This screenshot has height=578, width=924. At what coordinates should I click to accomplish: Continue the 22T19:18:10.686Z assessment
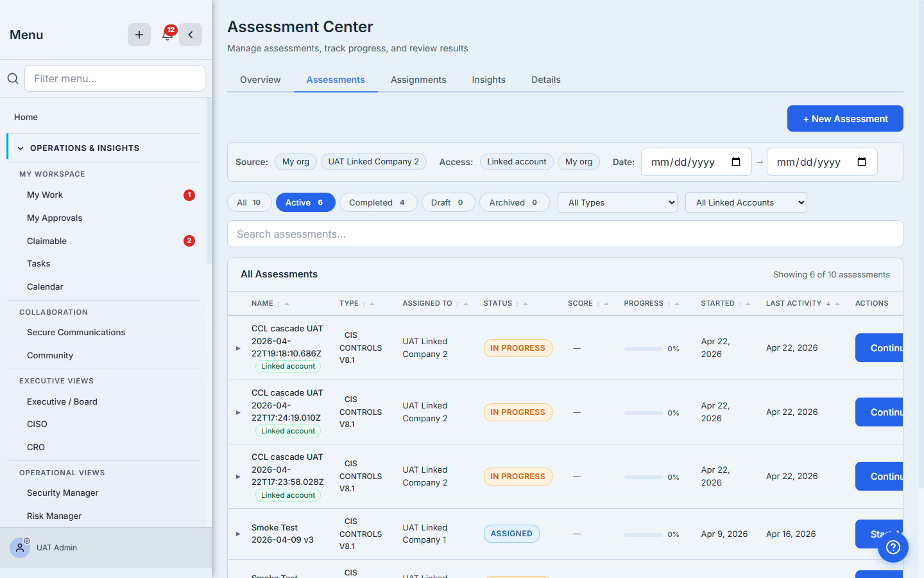(879, 348)
